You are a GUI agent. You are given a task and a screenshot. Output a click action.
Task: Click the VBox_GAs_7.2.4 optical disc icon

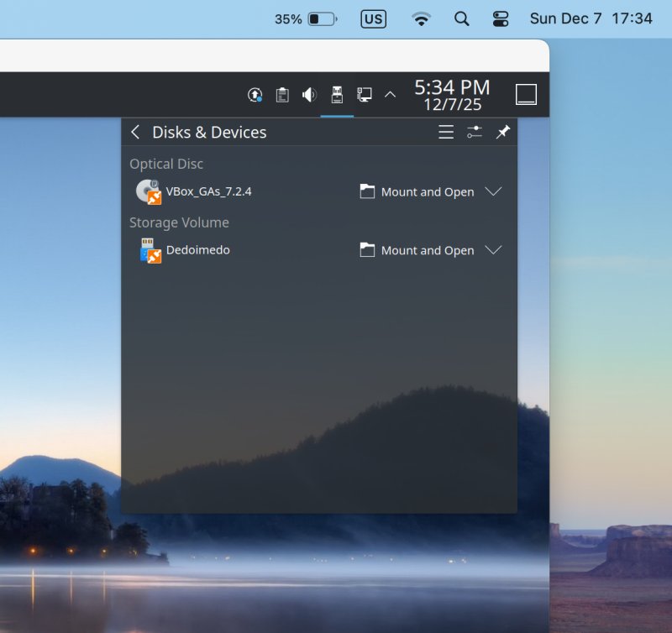click(149, 191)
